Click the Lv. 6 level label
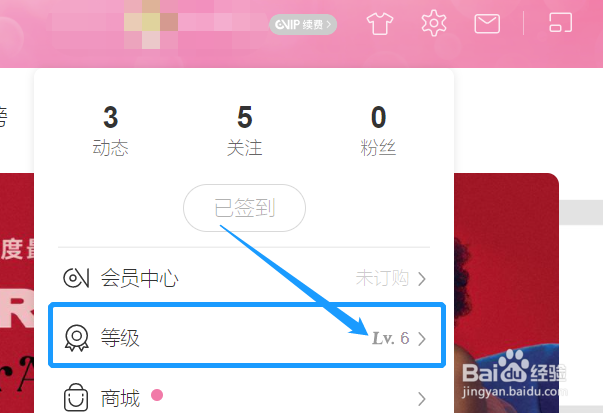 (391, 338)
